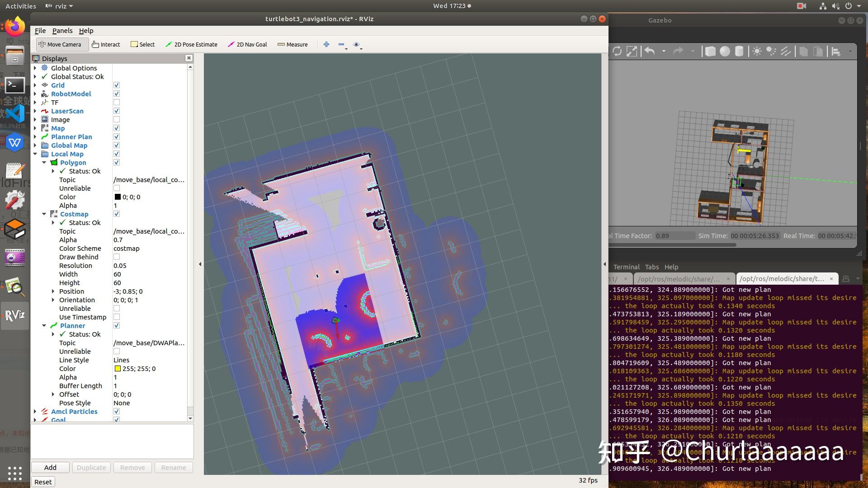Toggle the Draw Behind checkbox
This screenshot has width=868, height=488.
coord(117,257)
